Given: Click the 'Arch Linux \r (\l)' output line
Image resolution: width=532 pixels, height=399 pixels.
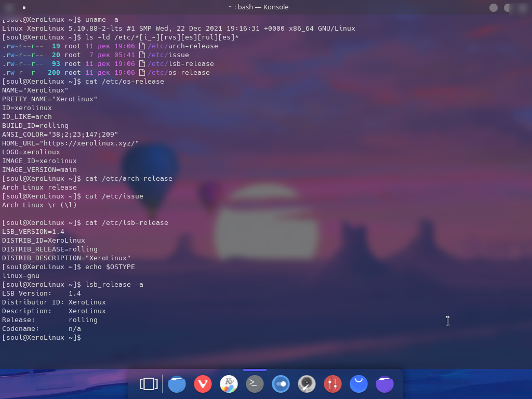Looking at the screenshot, I should click(39, 205).
